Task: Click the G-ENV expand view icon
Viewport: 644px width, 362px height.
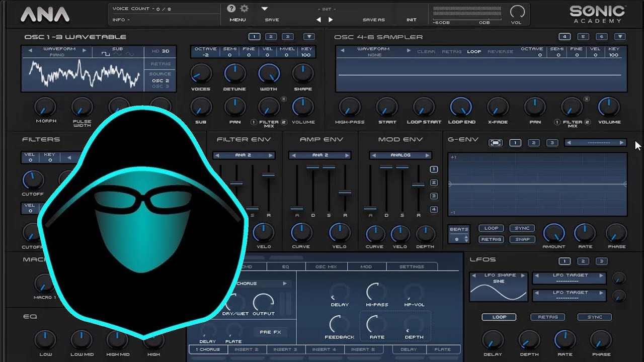Action: point(496,143)
